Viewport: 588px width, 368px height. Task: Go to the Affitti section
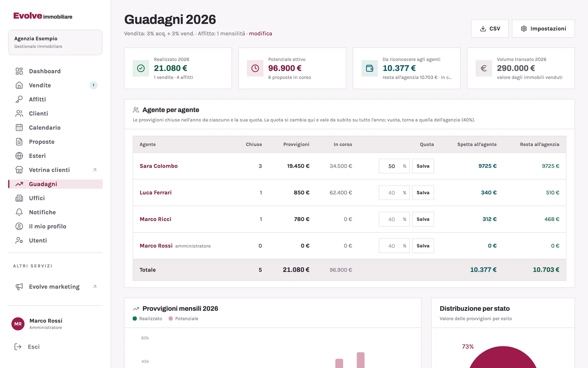click(x=55, y=100)
